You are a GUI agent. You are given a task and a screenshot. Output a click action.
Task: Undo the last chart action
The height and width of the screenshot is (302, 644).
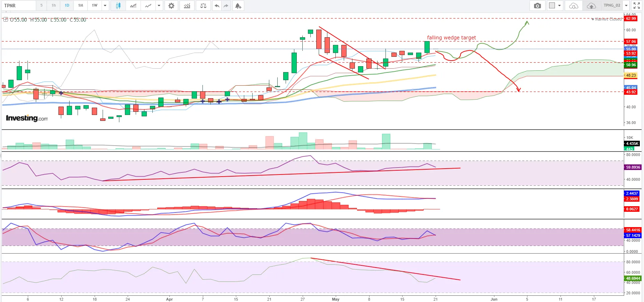217,6
